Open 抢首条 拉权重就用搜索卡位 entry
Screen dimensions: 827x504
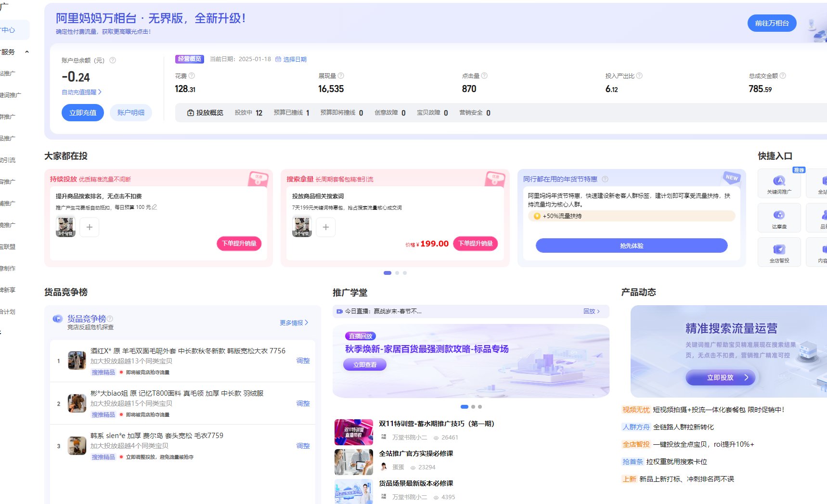664,462
